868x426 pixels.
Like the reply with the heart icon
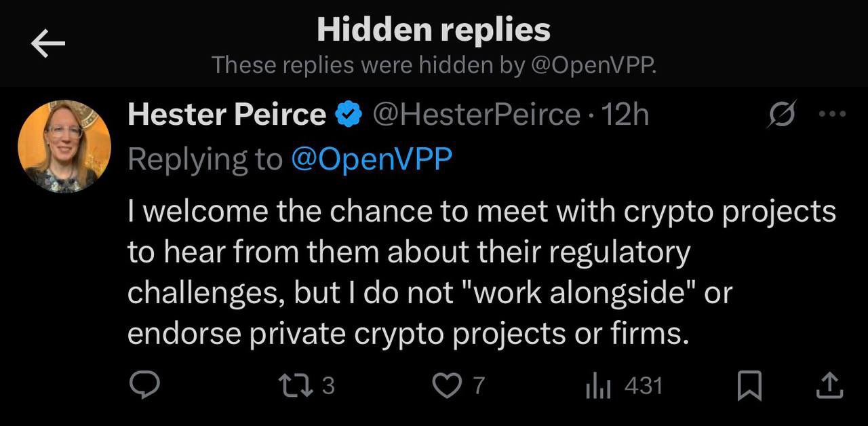(446, 386)
